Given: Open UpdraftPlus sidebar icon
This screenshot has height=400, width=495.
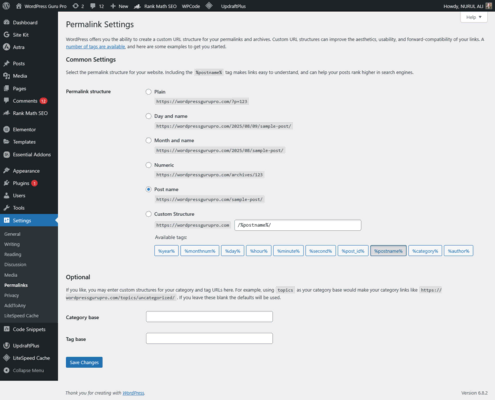Looking at the screenshot, I should click(6, 345).
